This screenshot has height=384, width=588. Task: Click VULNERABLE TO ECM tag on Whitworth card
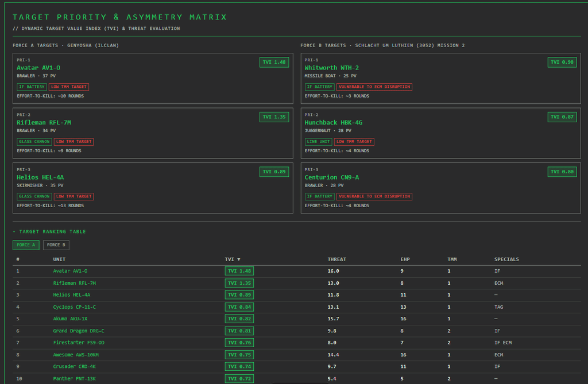pyautogui.click(x=374, y=87)
